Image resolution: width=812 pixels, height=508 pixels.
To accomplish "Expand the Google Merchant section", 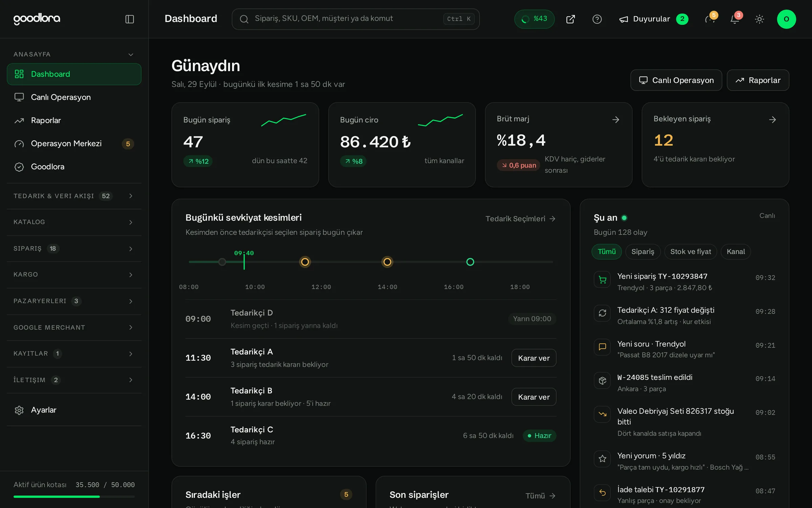I will tap(74, 327).
